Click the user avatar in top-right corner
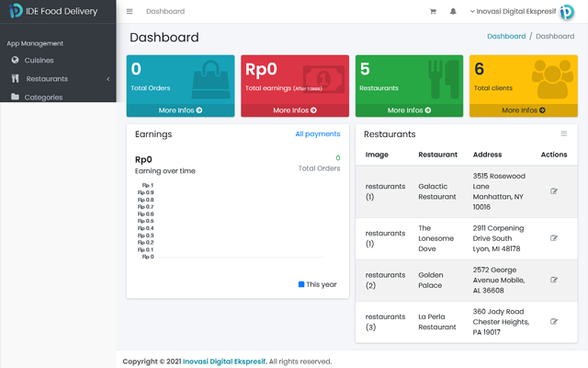This screenshot has width=588, height=368. pyautogui.click(x=567, y=12)
